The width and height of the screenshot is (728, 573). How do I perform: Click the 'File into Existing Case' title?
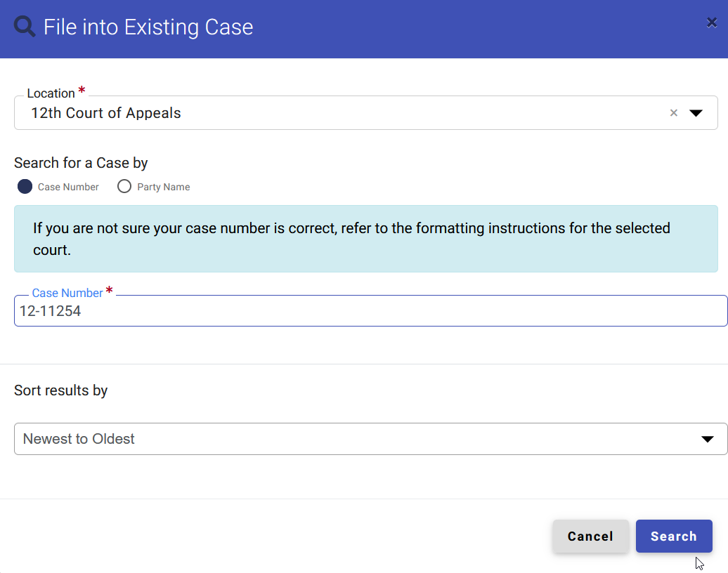point(149,27)
